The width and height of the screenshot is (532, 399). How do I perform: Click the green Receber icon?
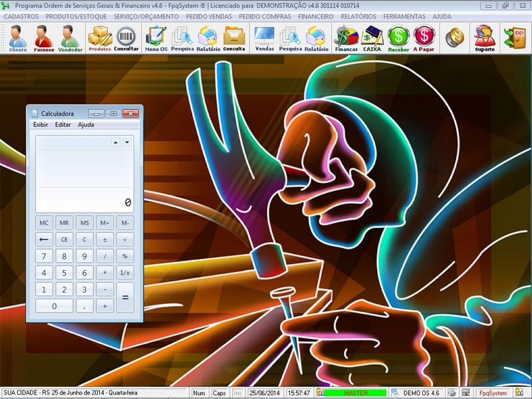[x=398, y=39]
